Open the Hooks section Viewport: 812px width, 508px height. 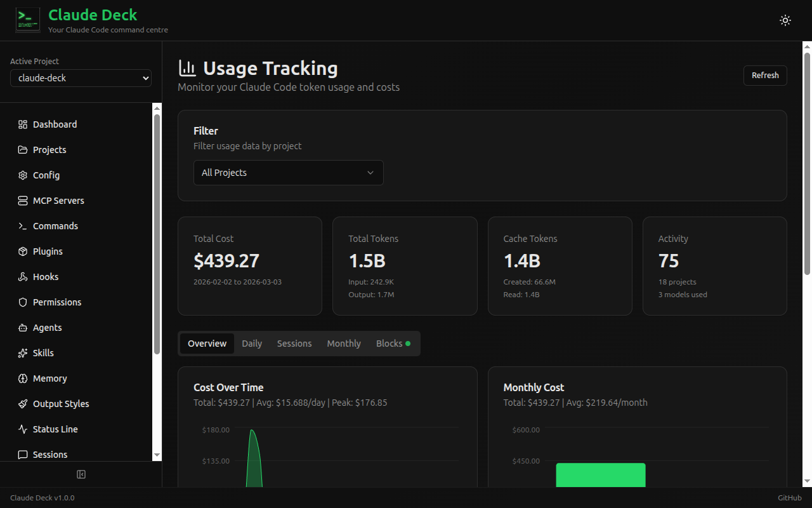[44, 276]
